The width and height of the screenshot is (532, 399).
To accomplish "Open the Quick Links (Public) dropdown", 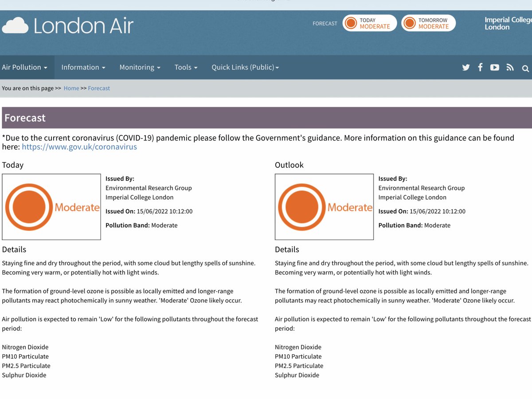I will click(x=245, y=67).
